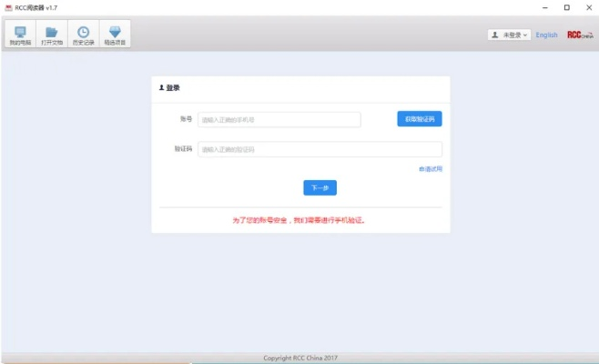Focus the 验证码 verification code field

[320, 149]
